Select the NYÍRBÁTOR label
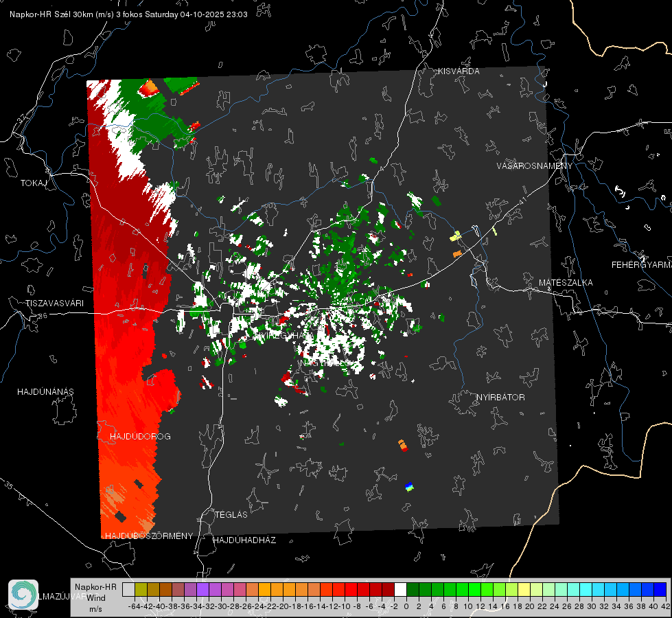The width and height of the screenshot is (672, 618). coord(500,397)
